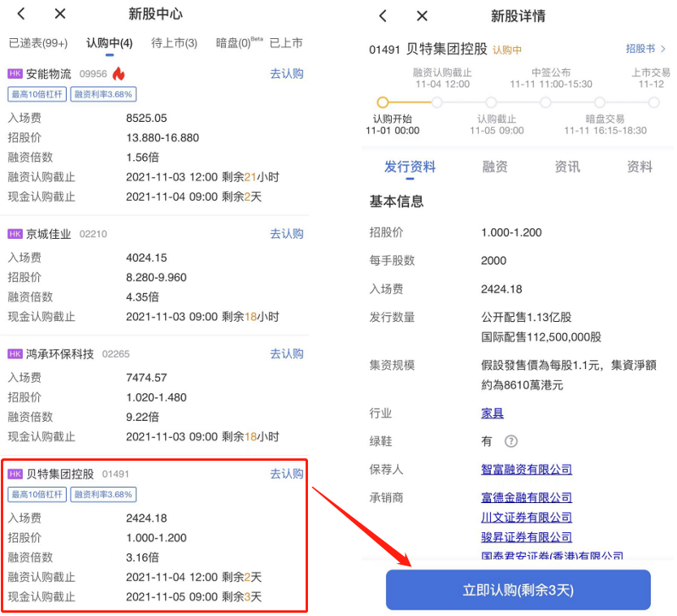
Task: Open sponsor 智富融资有限公司 link
Action: (x=527, y=469)
